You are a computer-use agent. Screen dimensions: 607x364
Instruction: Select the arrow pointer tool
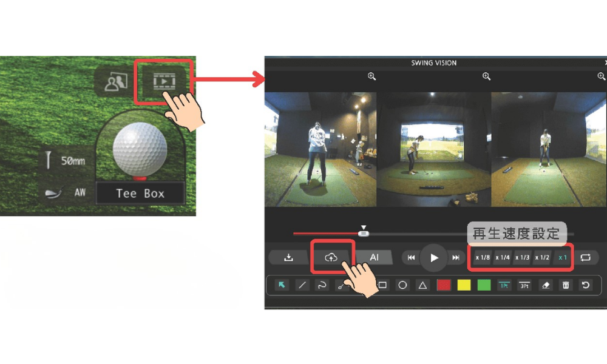point(282,286)
